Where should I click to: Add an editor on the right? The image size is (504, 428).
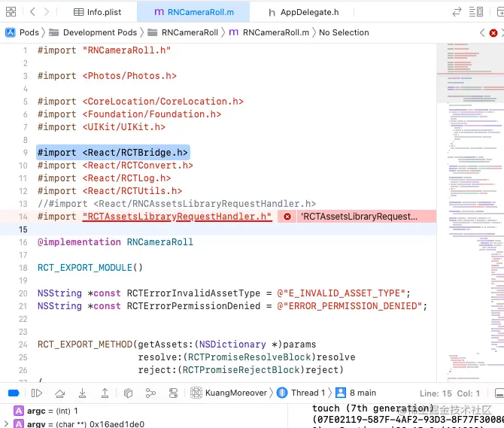coord(500,12)
